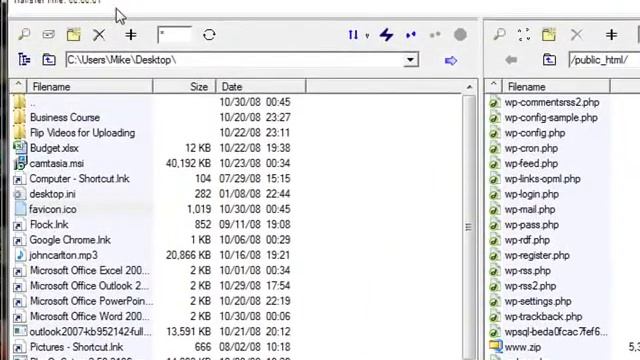Select remote file wp-login.php
The height and width of the screenshot is (360, 640).
coord(531,194)
